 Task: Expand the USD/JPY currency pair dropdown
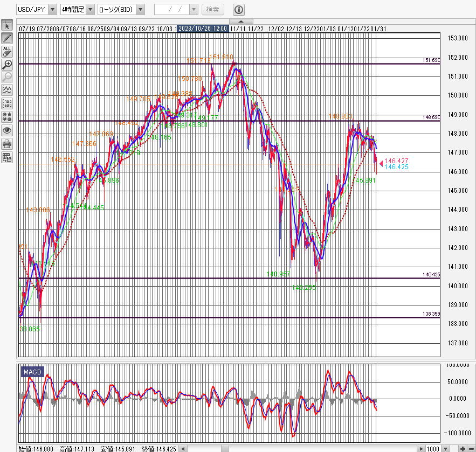click(52, 10)
